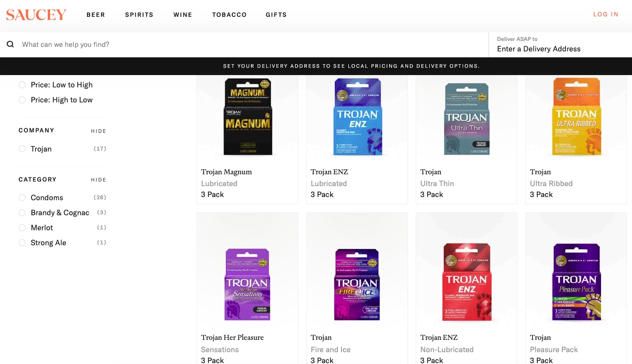This screenshot has width=632, height=364.
Task: Filter by Trojan company
Action: [35, 149]
